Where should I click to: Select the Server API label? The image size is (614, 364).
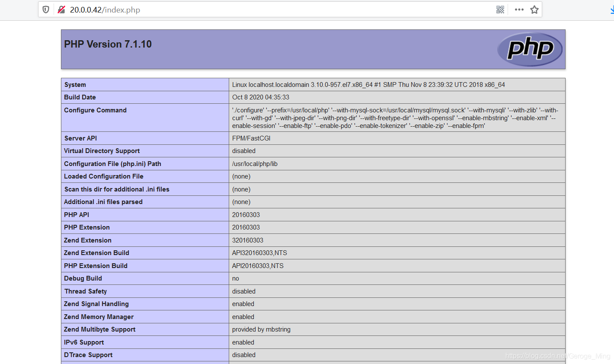pos(80,138)
